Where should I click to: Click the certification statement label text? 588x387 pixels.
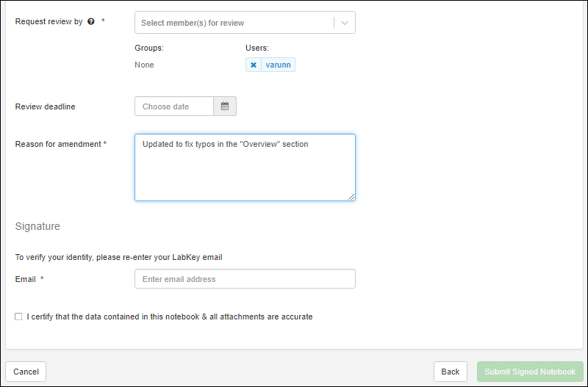[170, 317]
